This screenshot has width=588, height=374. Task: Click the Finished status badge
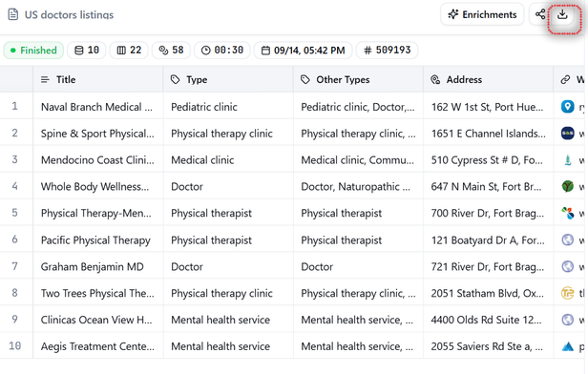click(x=33, y=51)
